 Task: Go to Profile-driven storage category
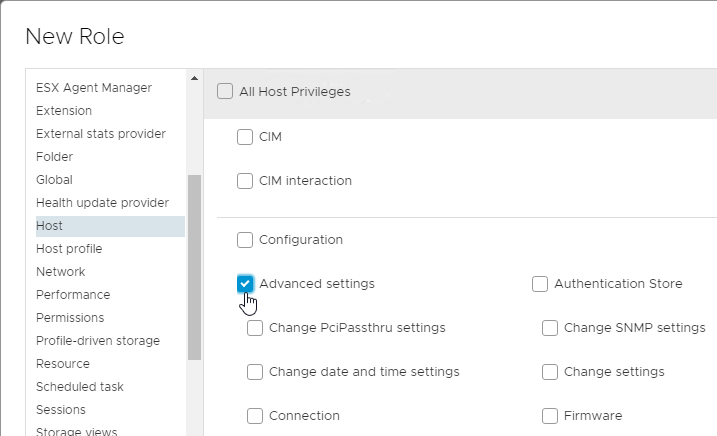(98, 341)
